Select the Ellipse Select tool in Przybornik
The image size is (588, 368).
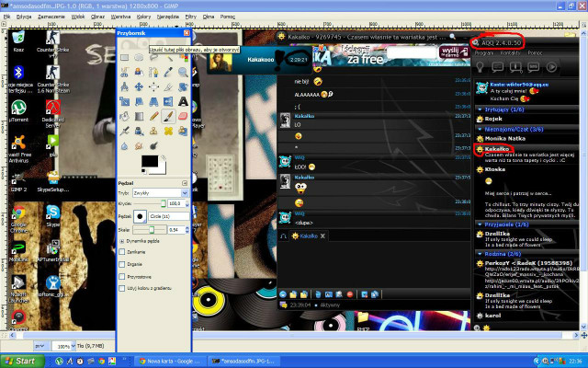pos(139,57)
